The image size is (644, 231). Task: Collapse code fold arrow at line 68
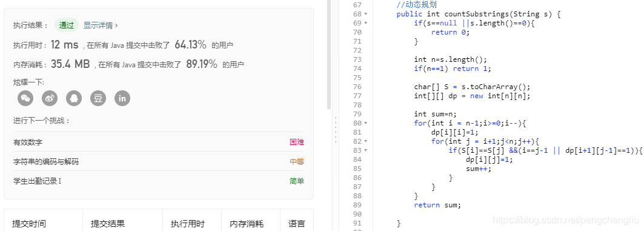point(366,14)
